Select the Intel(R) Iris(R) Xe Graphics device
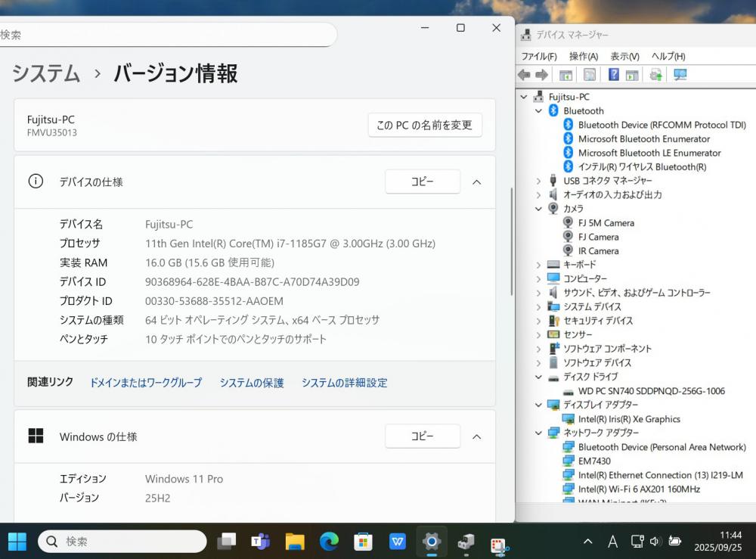Screen dimensions: 756x559 point(629,419)
